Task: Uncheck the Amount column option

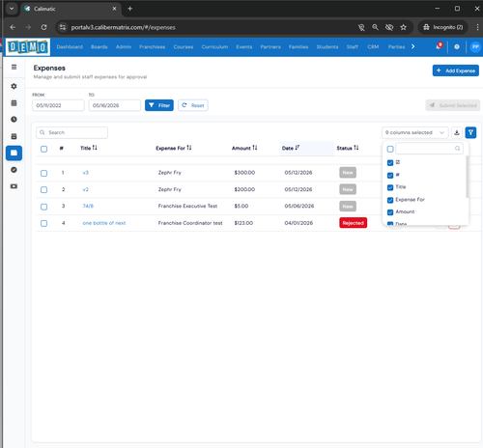Action: pyautogui.click(x=390, y=212)
